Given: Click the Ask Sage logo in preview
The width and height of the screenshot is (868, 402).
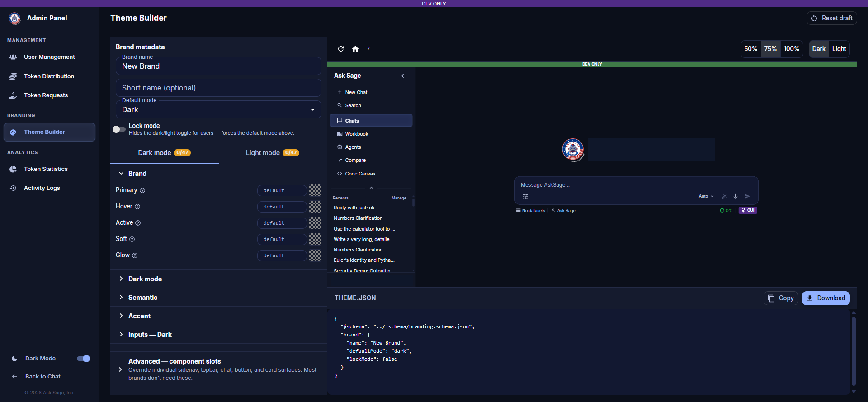Looking at the screenshot, I should [x=573, y=150].
